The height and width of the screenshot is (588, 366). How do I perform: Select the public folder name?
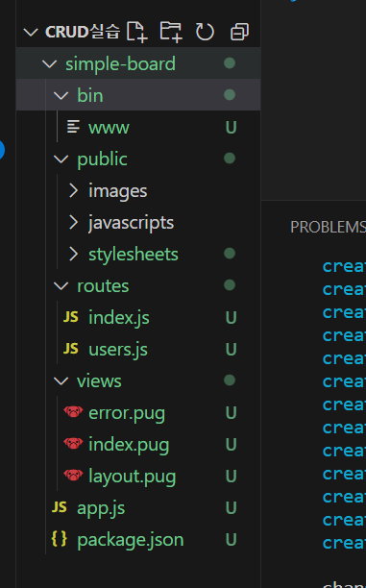pyautogui.click(x=102, y=159)
